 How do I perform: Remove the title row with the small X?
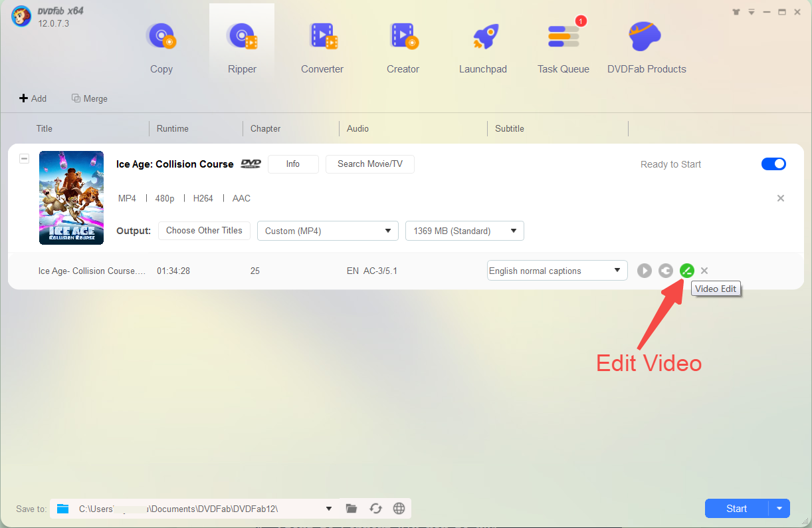[704, 271]
